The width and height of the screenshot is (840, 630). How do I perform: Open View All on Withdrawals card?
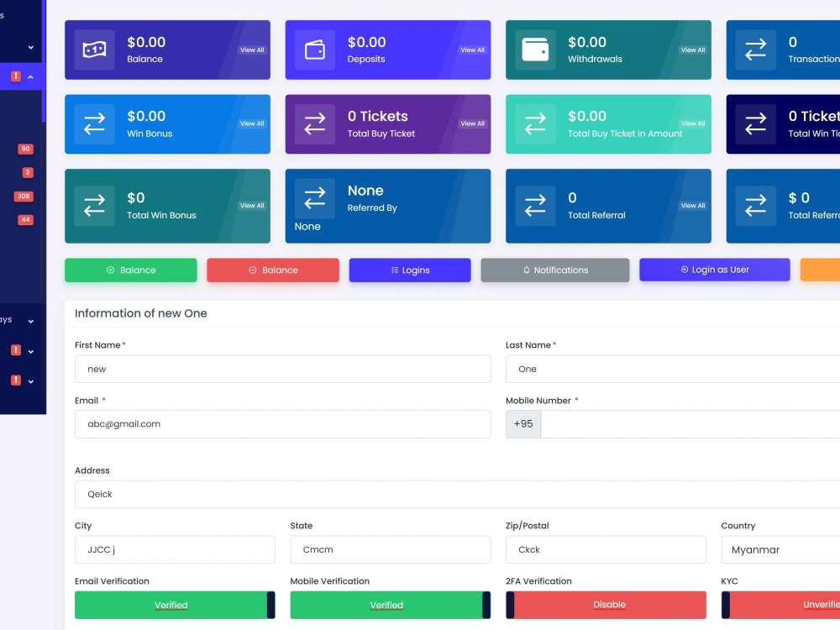[x=693, y=50]
